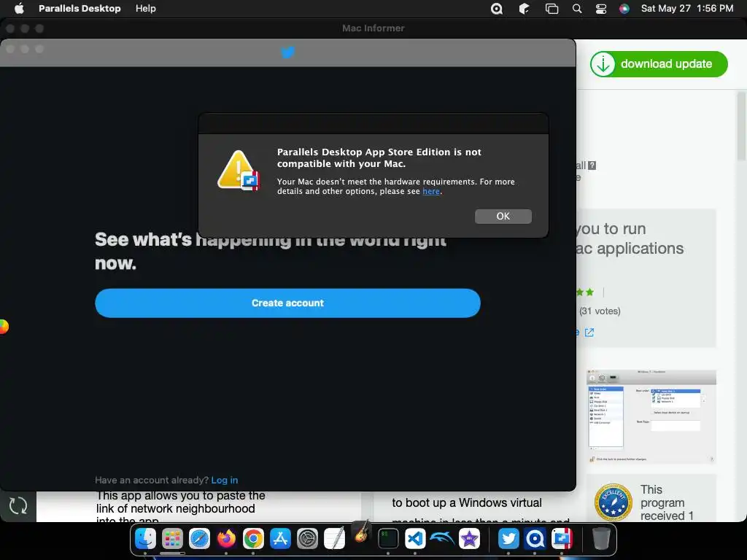Image resolution: width=747 pixels, height=560 pixels.
Task: Click the "(31 votes)" text in Mac Informer
Action: 600,311
